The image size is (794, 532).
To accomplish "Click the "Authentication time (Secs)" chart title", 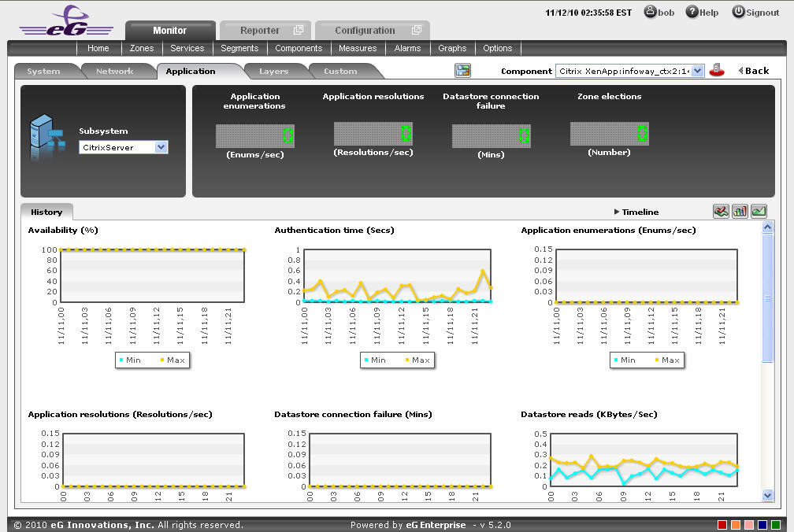I will [334, 230].
